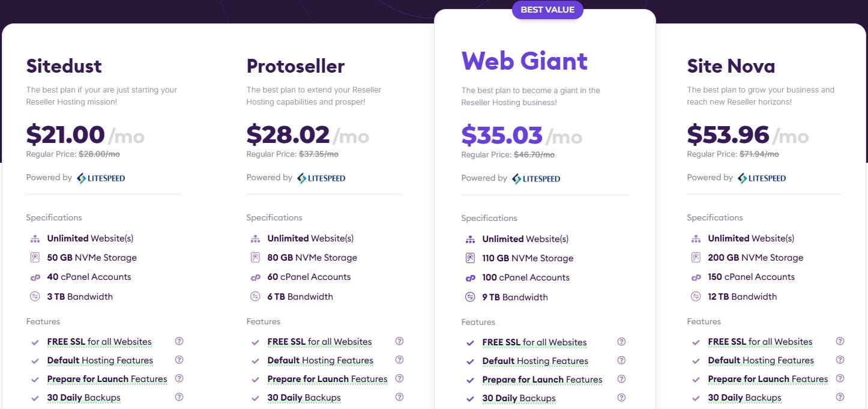Click the storage icon beside 200 GB NVMe Storage

pos(696,257)
